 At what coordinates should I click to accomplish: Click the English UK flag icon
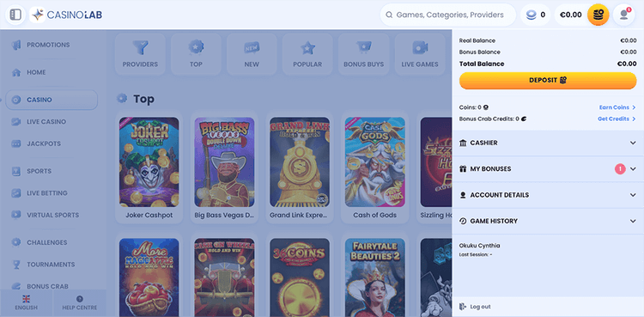pyautogui.click(x=27, y=299)
